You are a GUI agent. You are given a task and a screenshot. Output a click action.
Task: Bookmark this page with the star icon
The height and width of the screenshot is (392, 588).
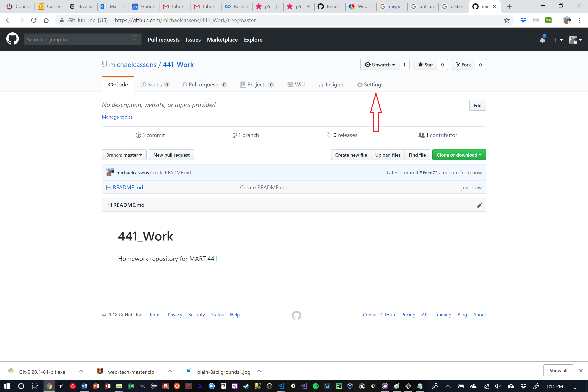506,20
